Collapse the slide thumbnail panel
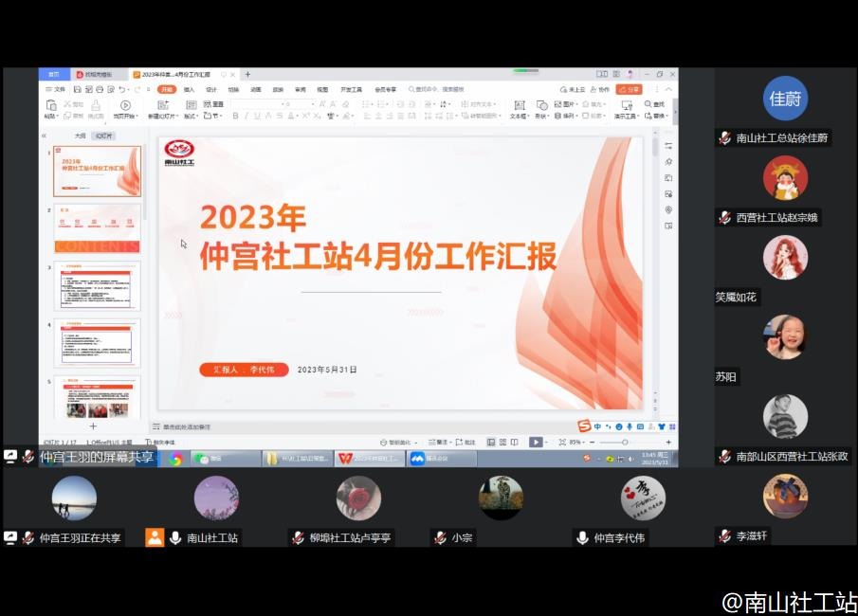 click(44, 136)
